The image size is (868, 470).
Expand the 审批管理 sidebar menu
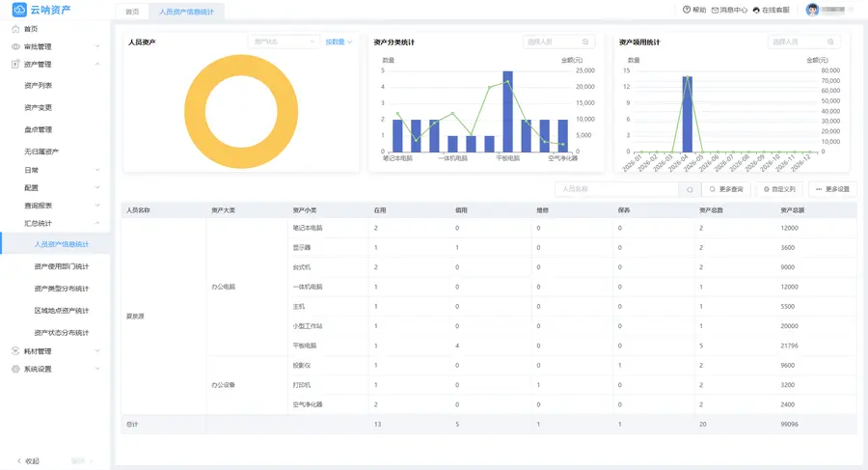(55, 46)
